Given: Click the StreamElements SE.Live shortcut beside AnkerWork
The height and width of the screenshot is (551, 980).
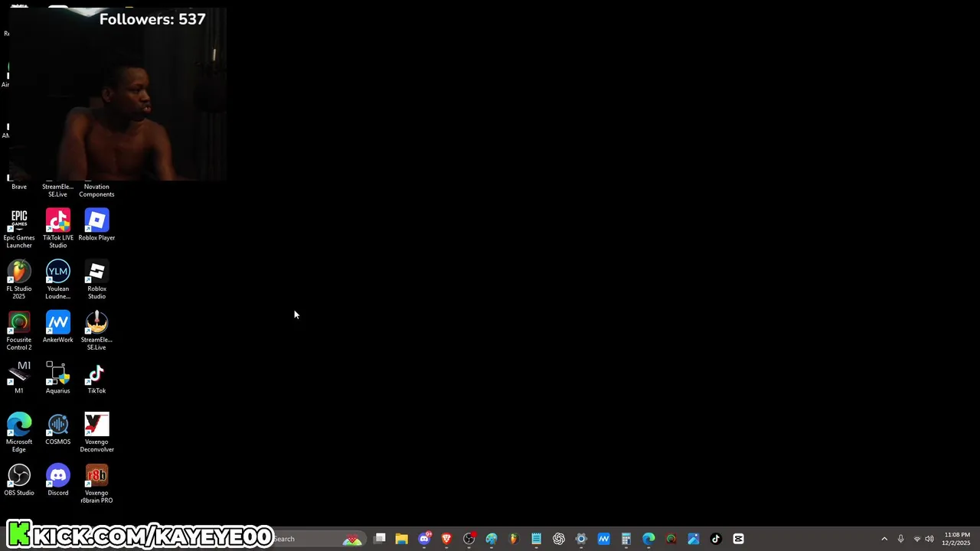Looking at the screenshot, I should [x=96, y=331].
